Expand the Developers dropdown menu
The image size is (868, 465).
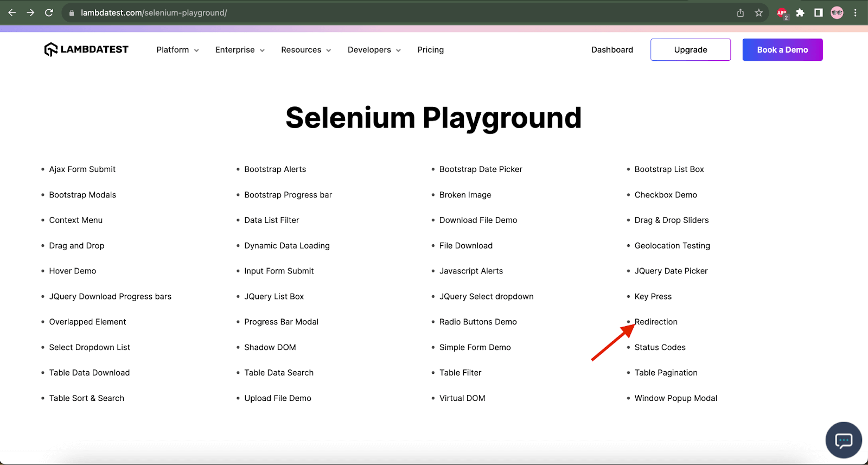pos(374,50)
